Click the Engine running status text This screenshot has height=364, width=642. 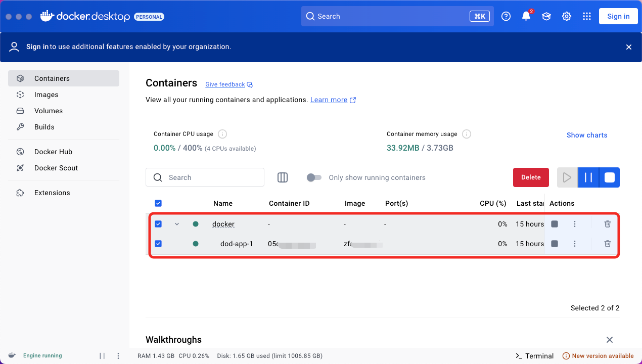42,356
